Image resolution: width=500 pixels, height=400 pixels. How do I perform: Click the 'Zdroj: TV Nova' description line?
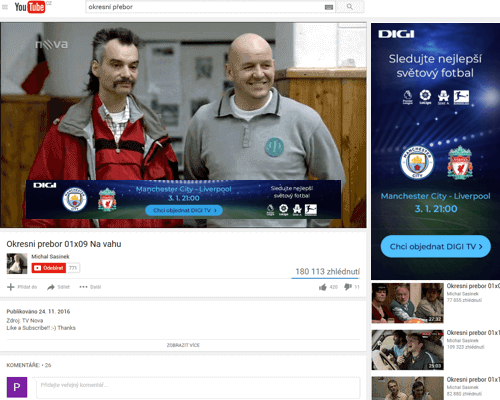pyautogui.click(x=25, y=321)
